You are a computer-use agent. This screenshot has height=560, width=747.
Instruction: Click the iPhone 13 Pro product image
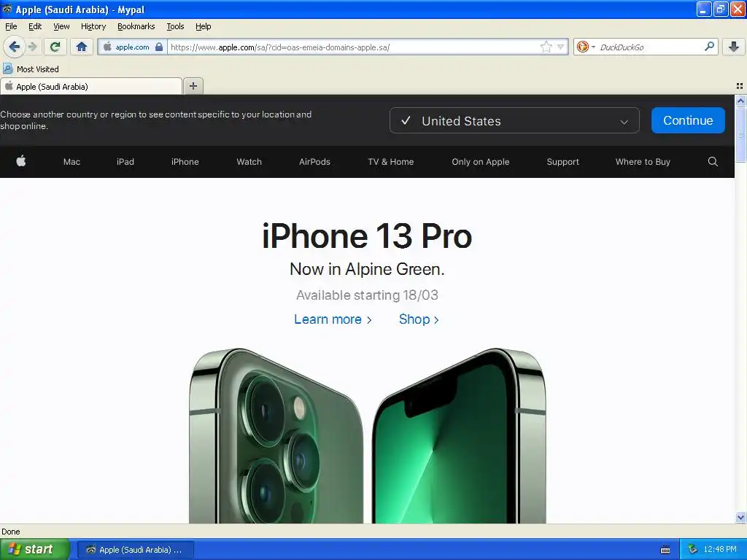coord(367,435)
